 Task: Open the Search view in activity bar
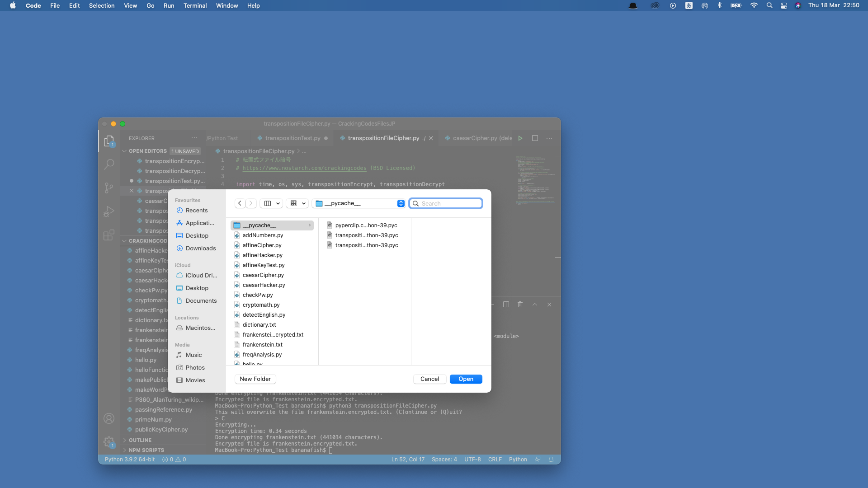(x=109, y=164)
